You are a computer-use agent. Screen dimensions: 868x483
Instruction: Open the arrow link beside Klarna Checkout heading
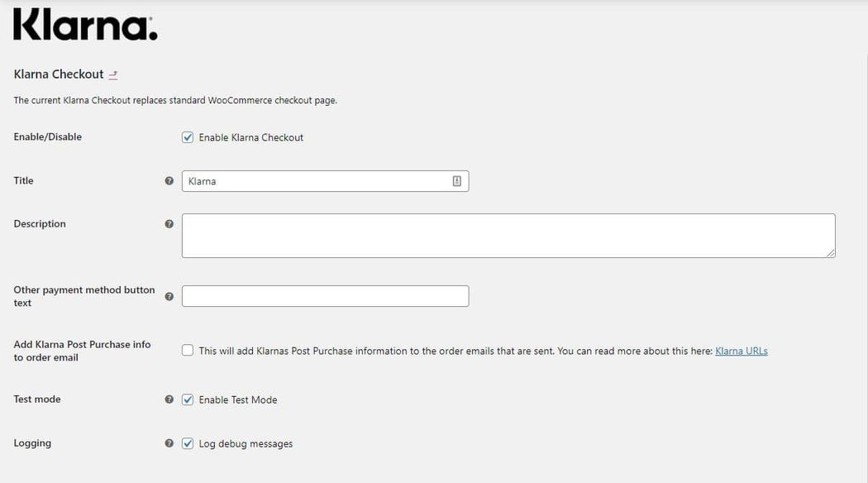(x=113, y=75)
